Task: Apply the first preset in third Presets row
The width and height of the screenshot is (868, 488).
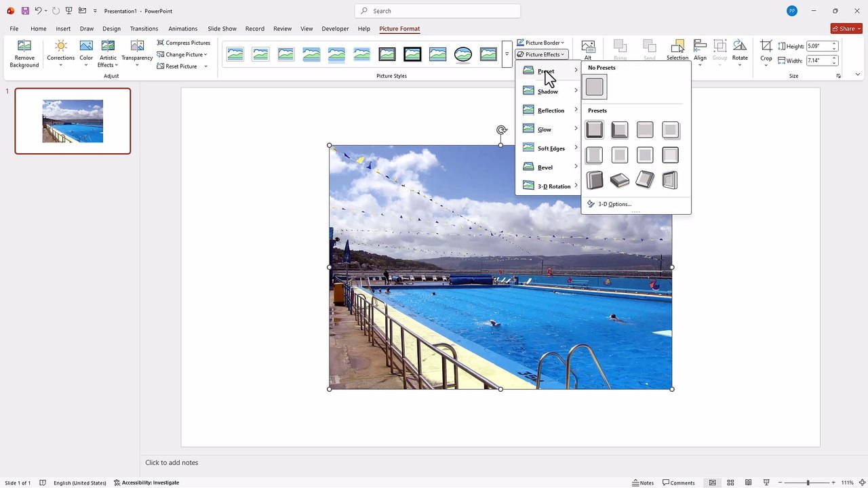Action: pyautogui.click(x=594, y=180)
